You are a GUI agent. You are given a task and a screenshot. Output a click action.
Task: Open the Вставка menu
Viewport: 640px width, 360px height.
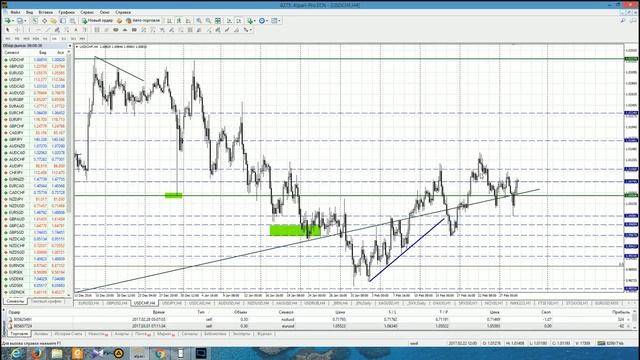[x=46, y=12]
